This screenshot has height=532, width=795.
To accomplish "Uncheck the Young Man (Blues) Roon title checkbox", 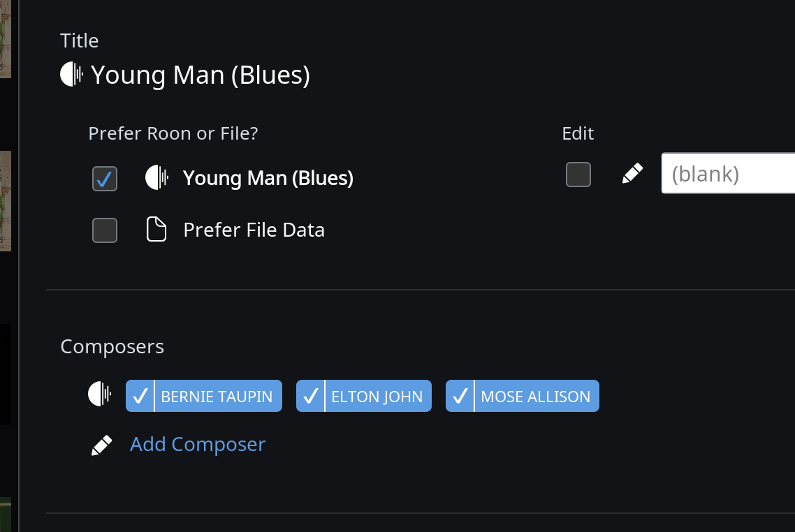I will [105, 179].
